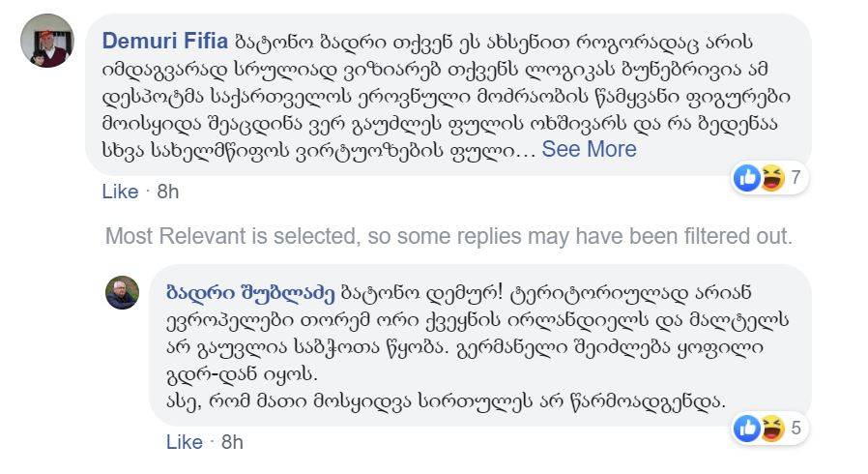Click the laughing emoji reaction beside count 7

pyautogui.click(x=771, y=177)
